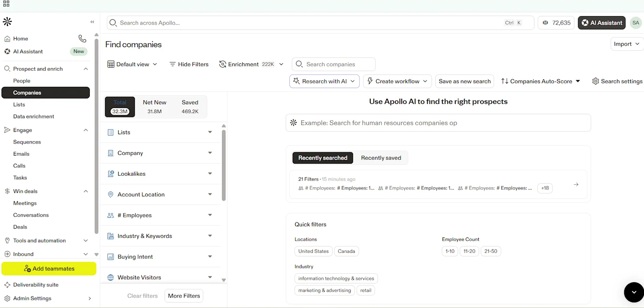
Task: Click the Home house icon
Action: (x=7, y=39)
